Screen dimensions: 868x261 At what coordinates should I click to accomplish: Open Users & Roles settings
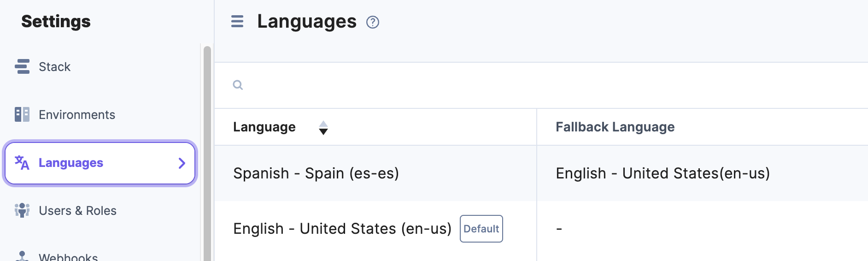point(77,211)
